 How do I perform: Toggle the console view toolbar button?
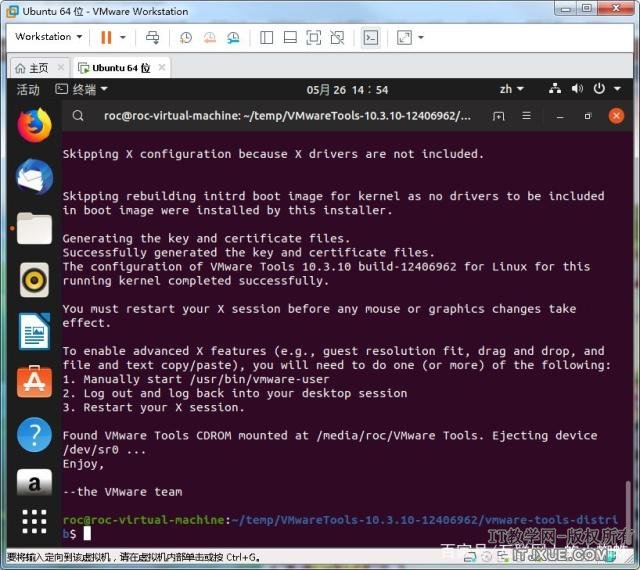pos(370,37)
